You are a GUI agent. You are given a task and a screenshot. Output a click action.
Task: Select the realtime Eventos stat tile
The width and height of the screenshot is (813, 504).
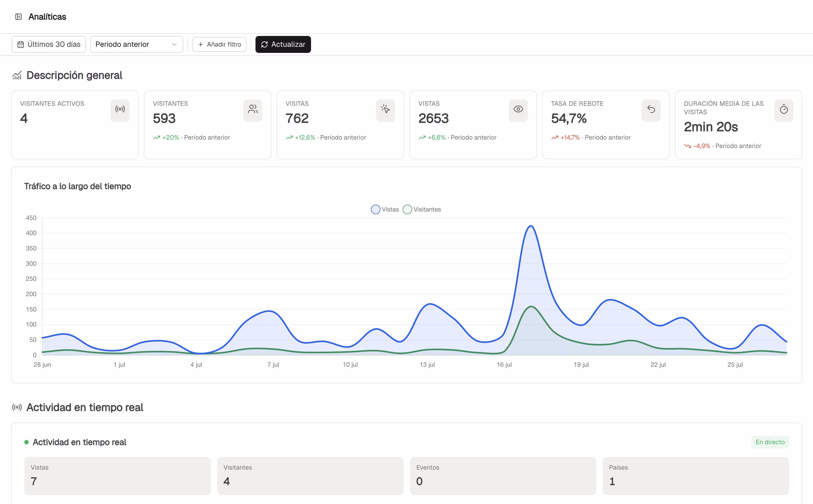[503, 476]
